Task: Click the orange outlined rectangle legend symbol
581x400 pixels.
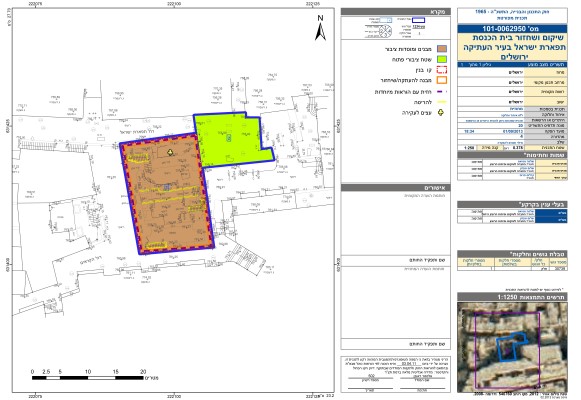Action: click(442, 80)
